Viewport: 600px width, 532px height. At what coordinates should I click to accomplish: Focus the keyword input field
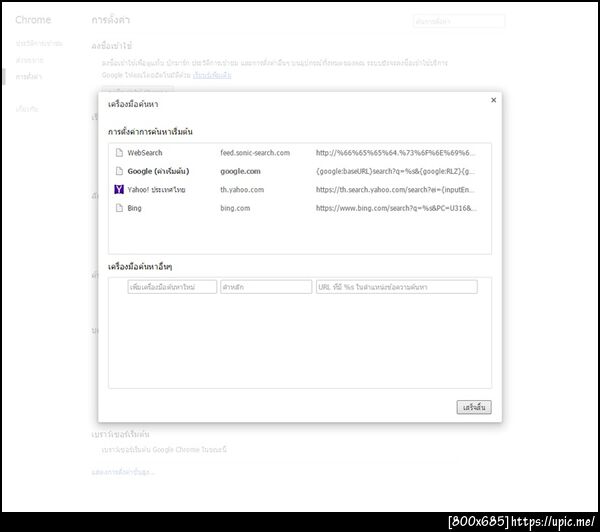(x=266, y=287)
